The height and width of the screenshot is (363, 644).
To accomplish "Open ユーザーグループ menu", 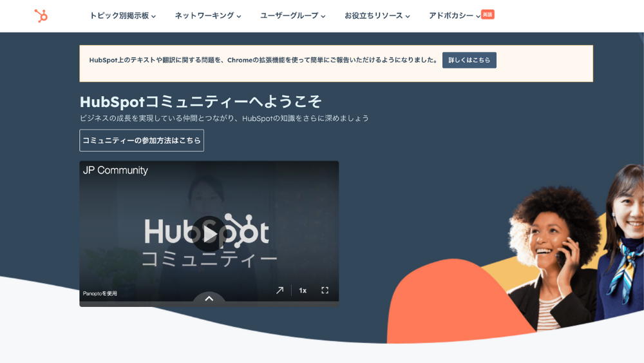I will (293, 15).
